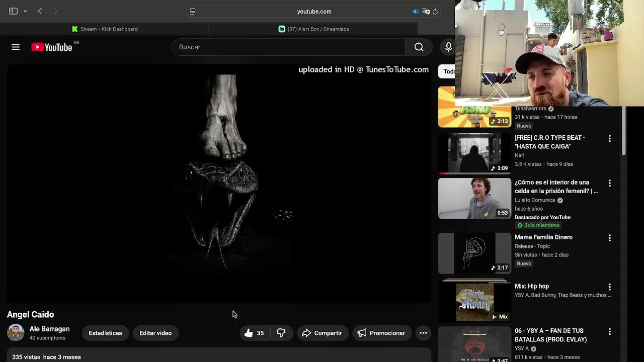Click the page vertical scrollbar

[623, 131]
